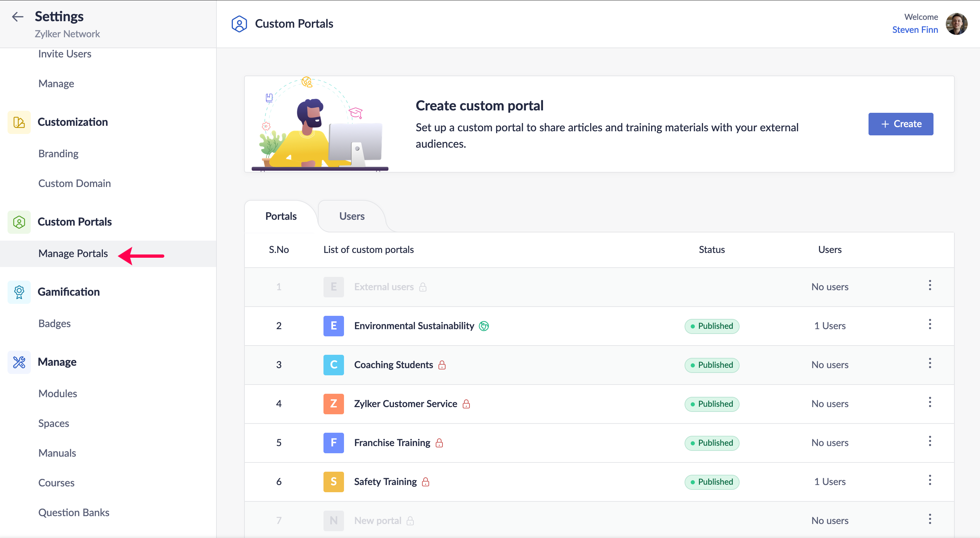Open Manage under user settings
980x538 pixels.
(56, 84)
